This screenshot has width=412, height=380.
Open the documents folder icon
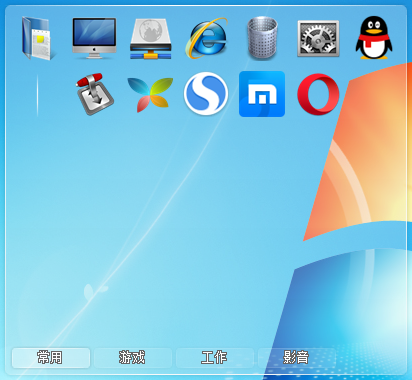point(38,38)
